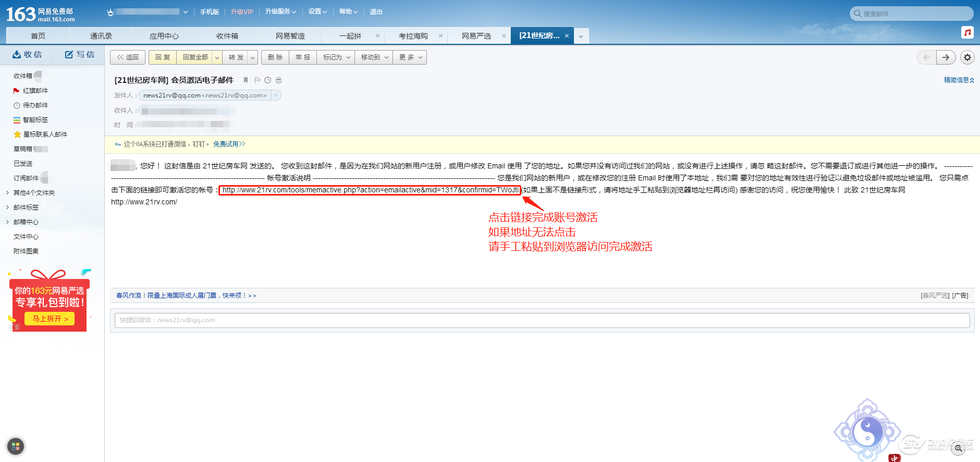The image size is (980, 462).
Task: Click the clock to-do icon beside the subject
Action: point(267,80)
